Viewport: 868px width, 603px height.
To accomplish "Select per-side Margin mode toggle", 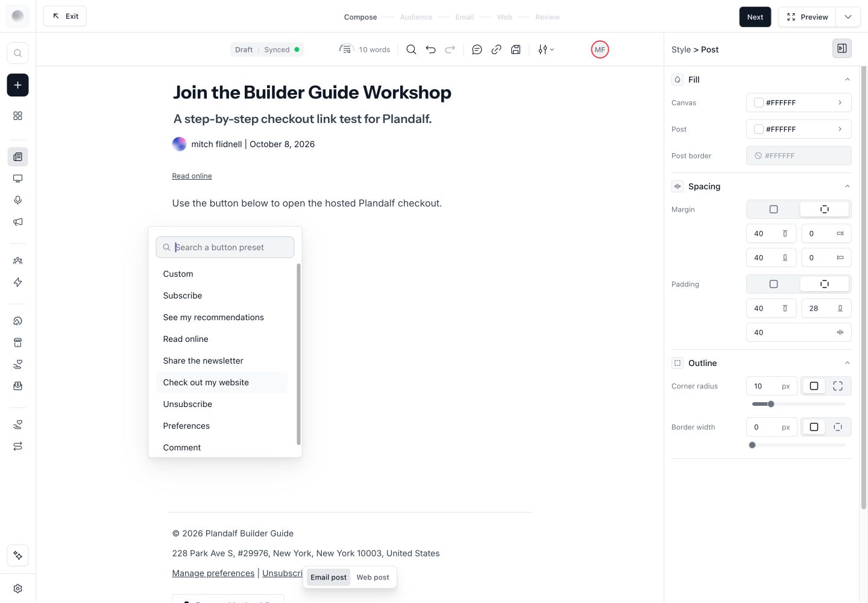I will click(x=825, y=209).
